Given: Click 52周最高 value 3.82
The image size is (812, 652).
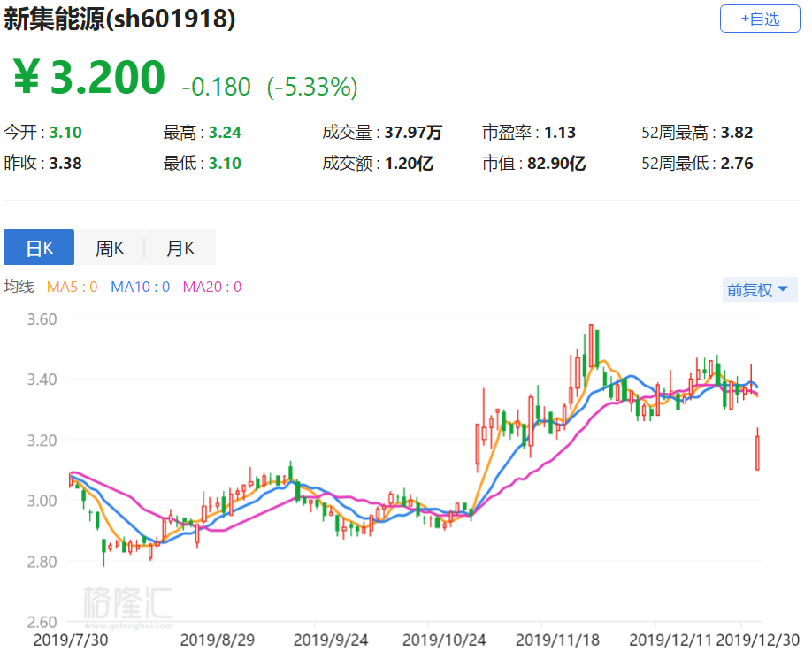Looking at the screenshot, I should [737, 132].
